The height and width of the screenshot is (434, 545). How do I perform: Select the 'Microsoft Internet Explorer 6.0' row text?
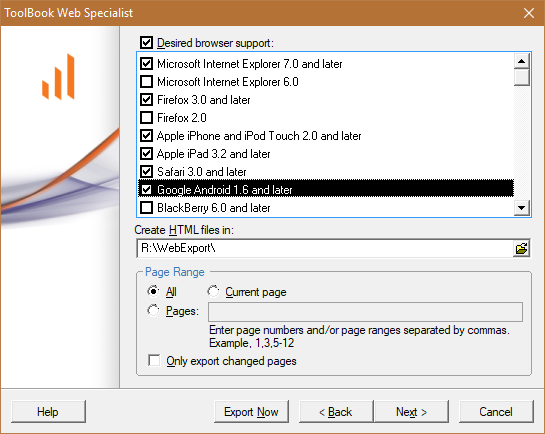click(228, 82)
